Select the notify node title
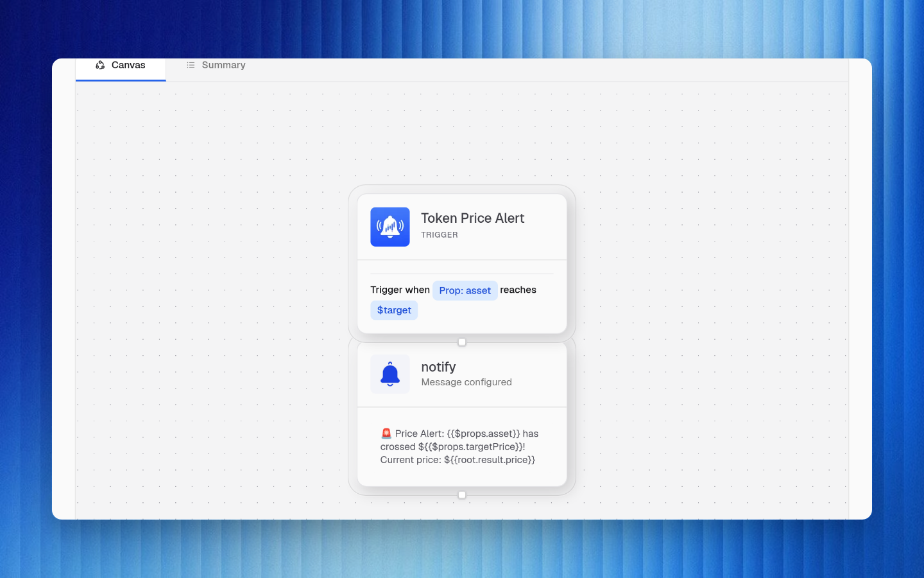The height and width of the screenshot is (578, 924). (439, 367)
